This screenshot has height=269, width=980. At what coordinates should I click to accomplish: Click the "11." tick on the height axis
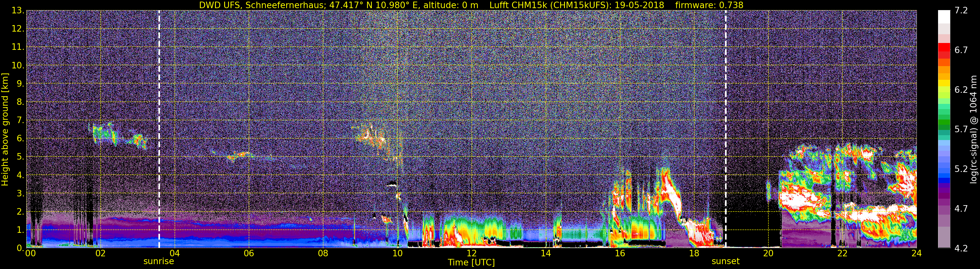(x=18, y=47)
